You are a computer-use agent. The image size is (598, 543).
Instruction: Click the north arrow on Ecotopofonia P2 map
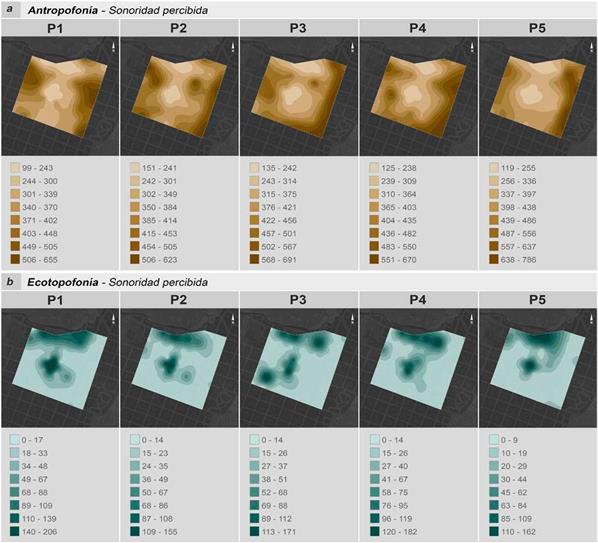click(233, 319)
